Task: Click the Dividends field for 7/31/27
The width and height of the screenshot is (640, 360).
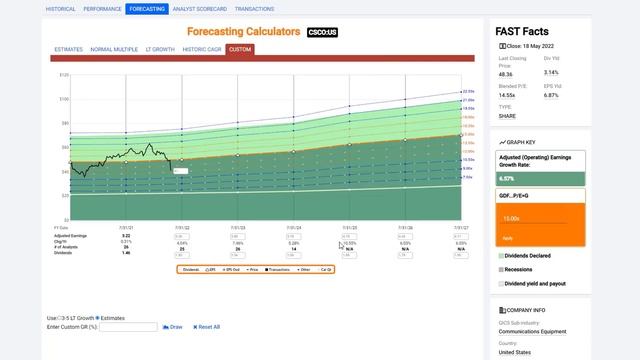Action: coord(461,255)
